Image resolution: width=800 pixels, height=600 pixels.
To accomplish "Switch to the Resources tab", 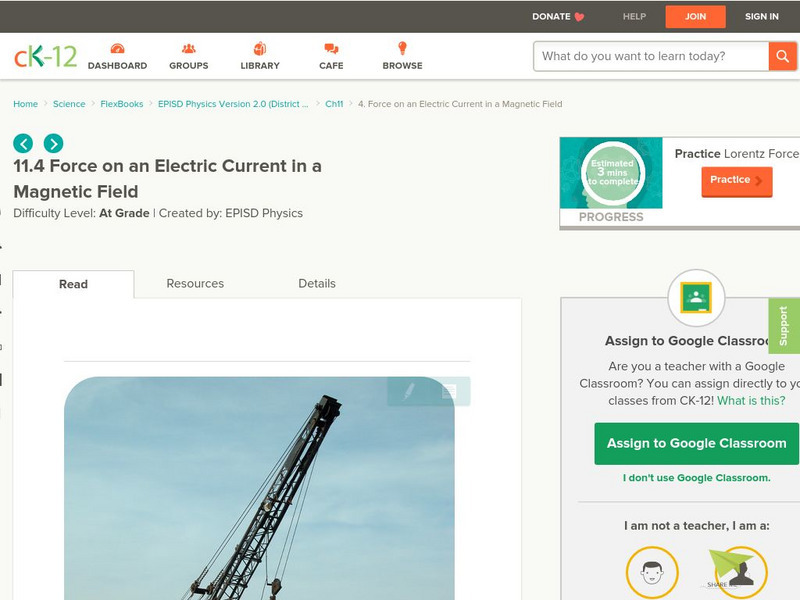I will (x=195, y=284).
